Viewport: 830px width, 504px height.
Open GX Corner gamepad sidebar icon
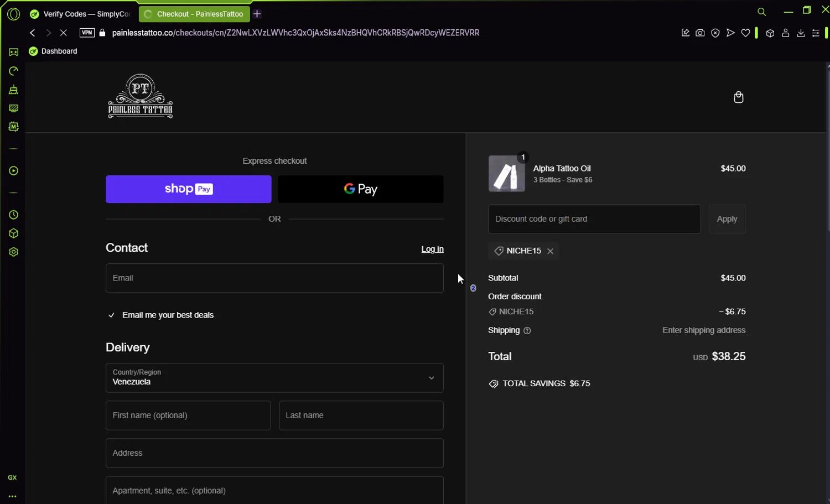tap(13, 52)
